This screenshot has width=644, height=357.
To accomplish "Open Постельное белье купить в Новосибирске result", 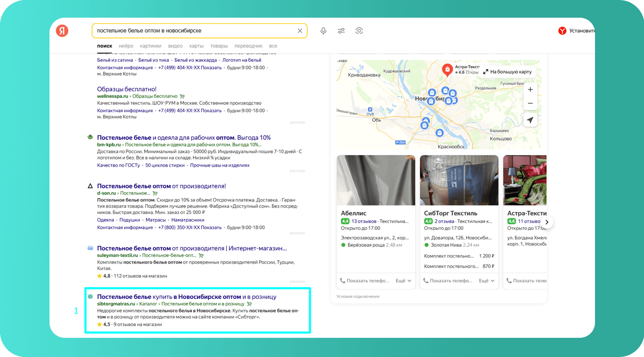I will click(187, 296).
